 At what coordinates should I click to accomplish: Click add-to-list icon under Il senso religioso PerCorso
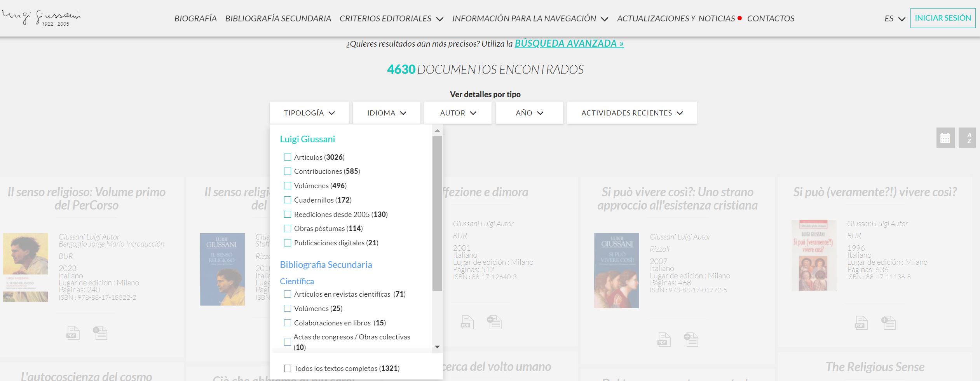pyautogui.click(x=100, y=333)
